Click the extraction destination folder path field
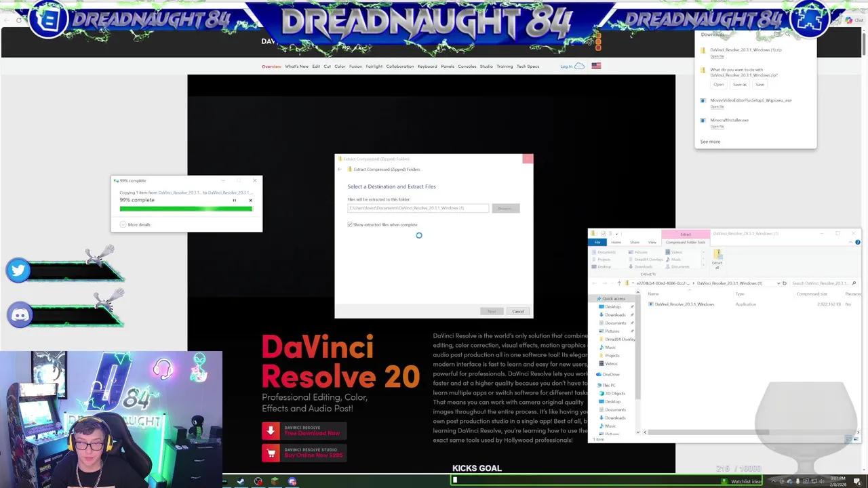This screenshot has height=488, width=868. [x=418, y=208]
